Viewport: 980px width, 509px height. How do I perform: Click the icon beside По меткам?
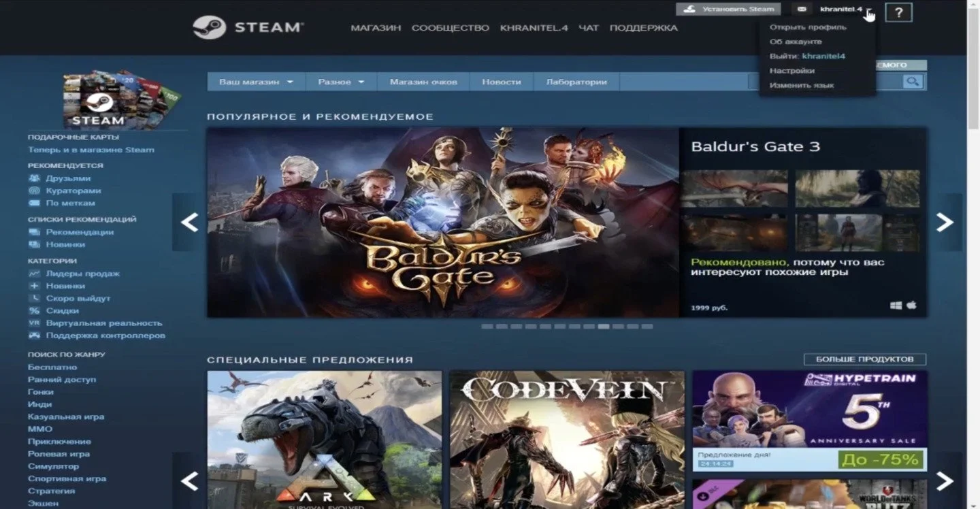[34, 203]
